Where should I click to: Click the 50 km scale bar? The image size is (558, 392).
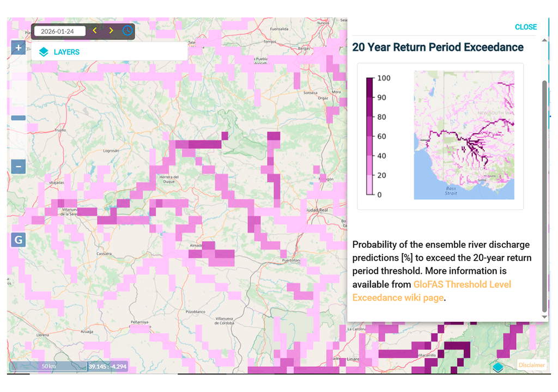pos(48,366)
